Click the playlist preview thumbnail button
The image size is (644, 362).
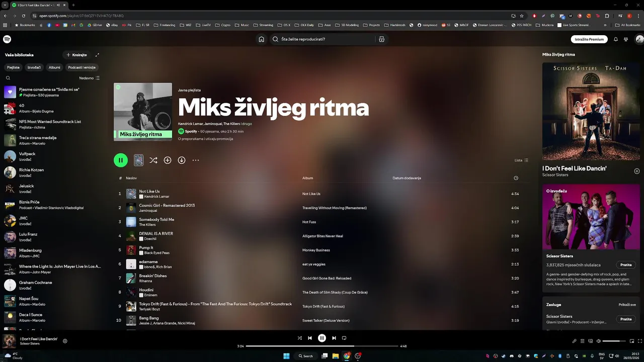click(x=138, y=160)
